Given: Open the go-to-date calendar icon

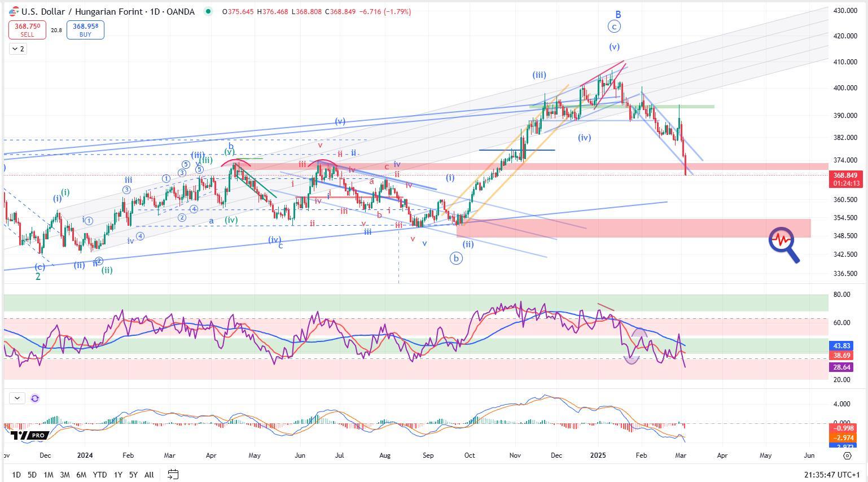Looking at the screenshot, I should coord(173,474).
